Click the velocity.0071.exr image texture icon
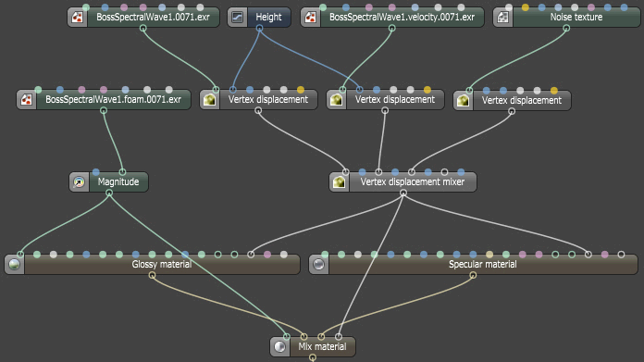The width and height of the screenshot is (644, 362). [x=311, y=18]
